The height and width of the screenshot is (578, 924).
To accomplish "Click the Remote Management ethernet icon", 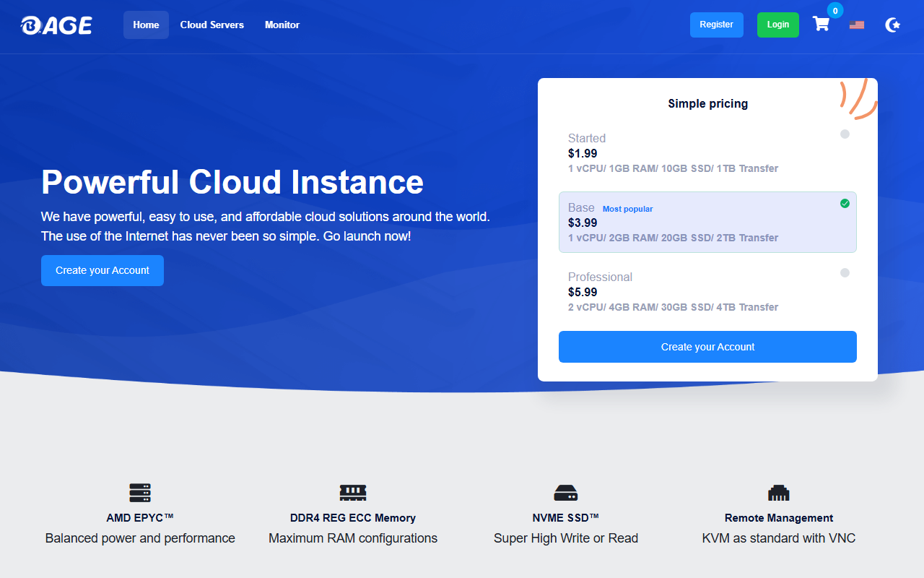I will click(779, 493).
